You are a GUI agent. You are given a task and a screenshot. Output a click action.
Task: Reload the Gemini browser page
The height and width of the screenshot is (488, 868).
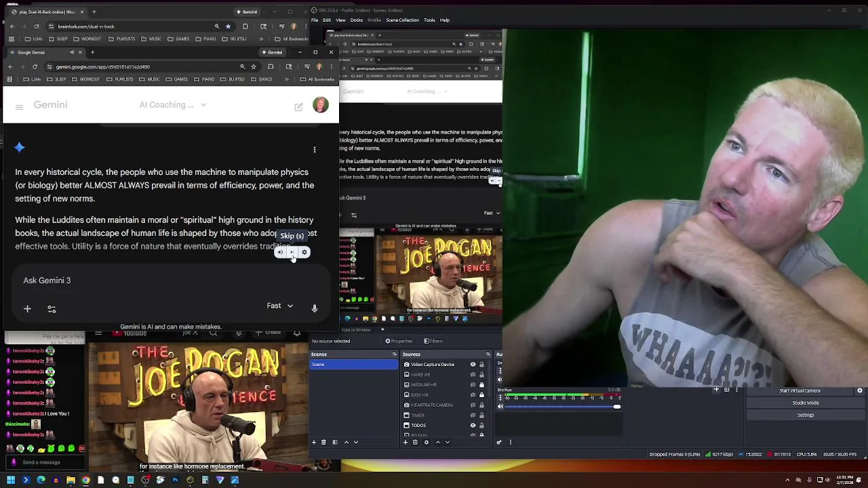tap(35, 66)
